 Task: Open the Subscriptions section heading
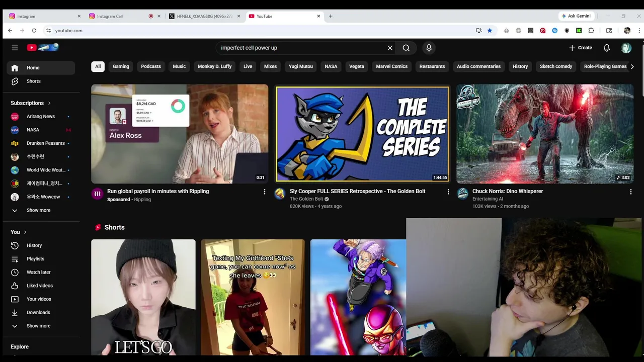click(x=31, y=103)
